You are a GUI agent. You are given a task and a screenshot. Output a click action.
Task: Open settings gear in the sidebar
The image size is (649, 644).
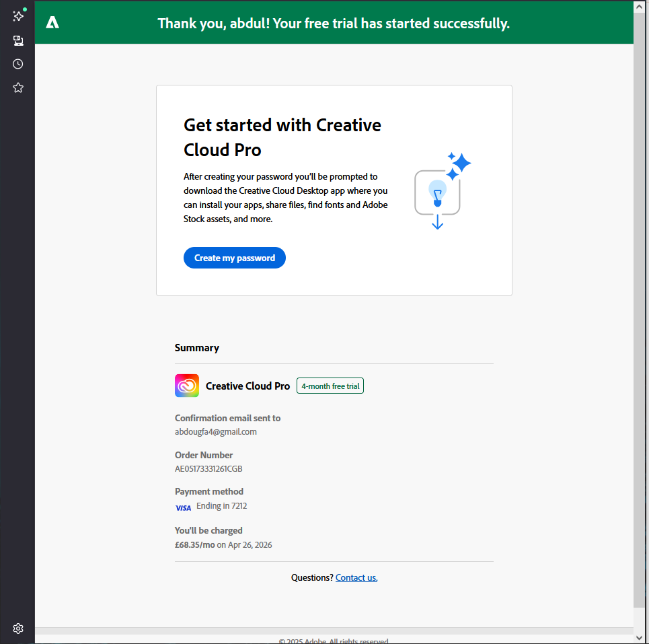18,629
